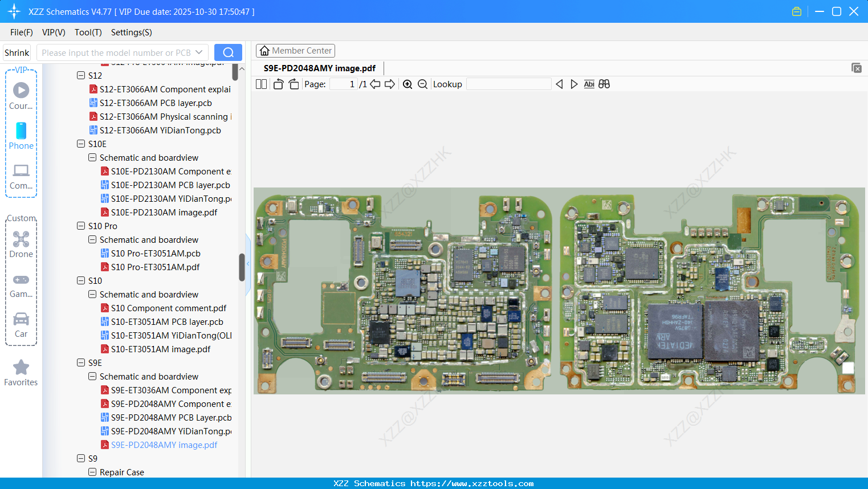This screenshot has height=489, width=868.
Task: Collapse S9E Schematic and boardview folder
Action: click(92, 376)
